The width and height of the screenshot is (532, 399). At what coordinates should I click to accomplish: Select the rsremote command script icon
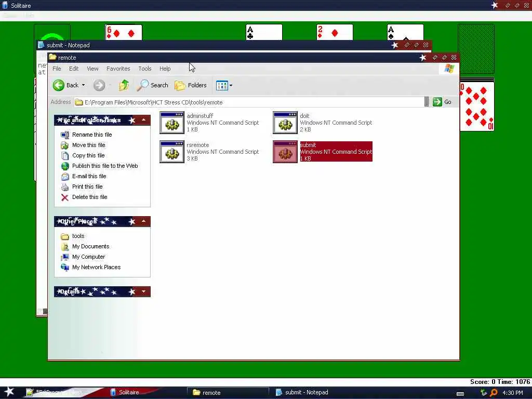(172, 152)
